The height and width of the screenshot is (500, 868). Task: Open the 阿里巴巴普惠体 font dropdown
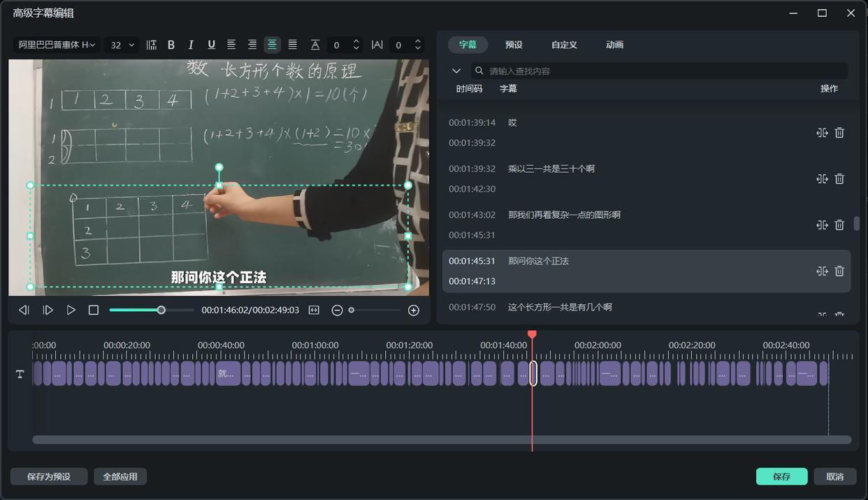pyautogui.click(x=57, y=45)
